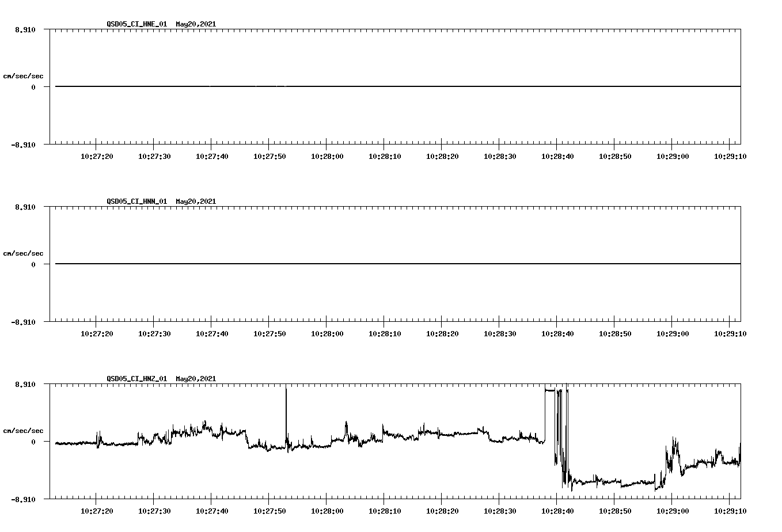Click the 10:28:50 time label under HNN plot

click(x=615, y=334)
